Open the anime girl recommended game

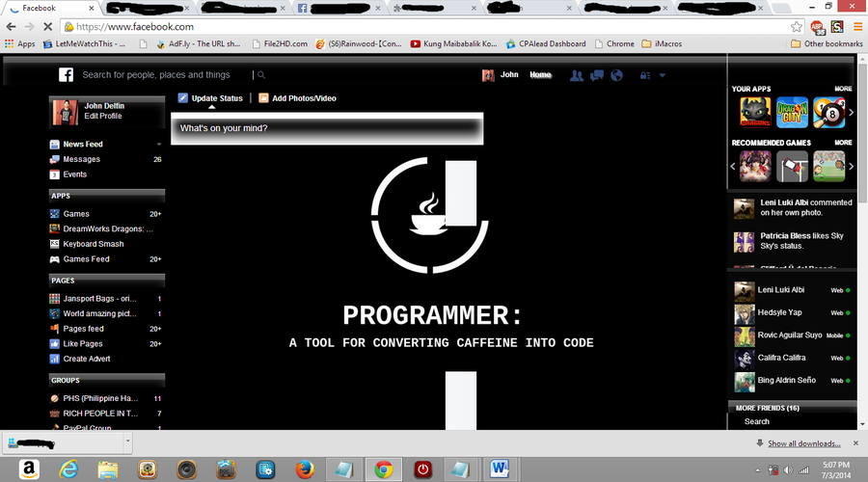tap(755, 166)
